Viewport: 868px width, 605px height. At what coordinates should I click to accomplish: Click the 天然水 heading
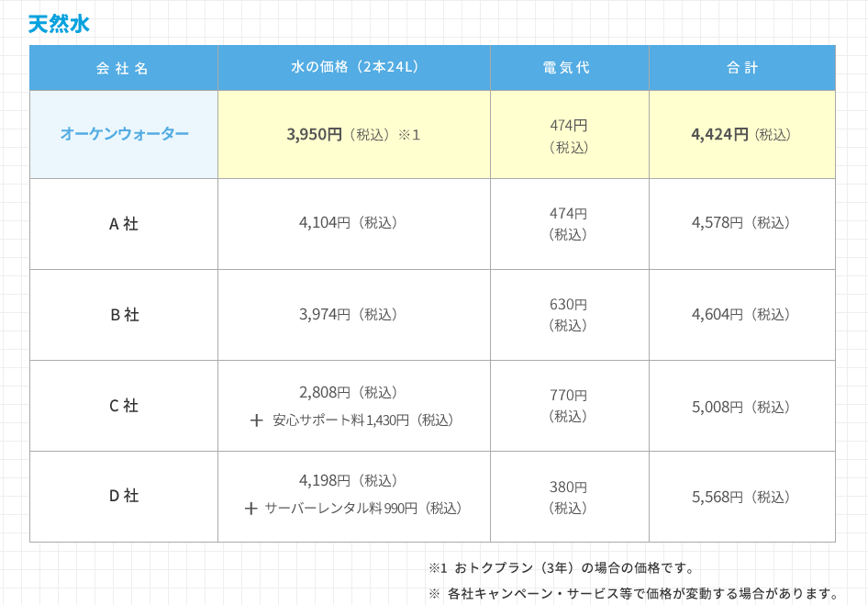pos(59,24)
